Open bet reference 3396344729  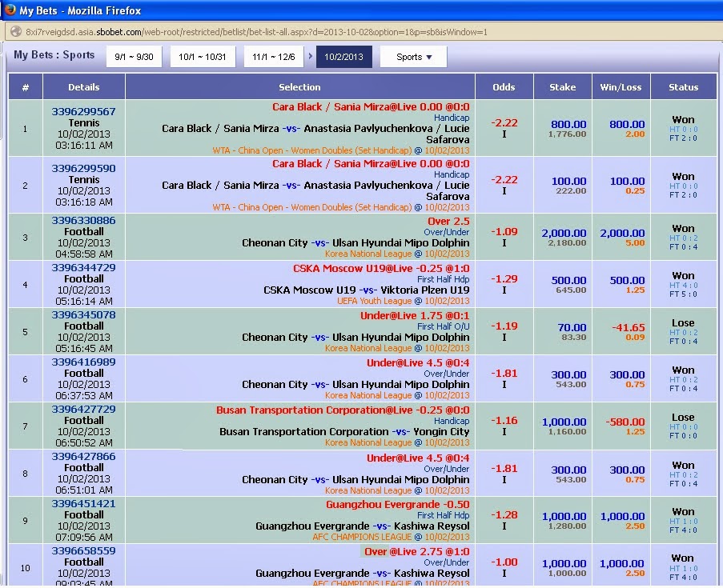[x=83, y=268]
